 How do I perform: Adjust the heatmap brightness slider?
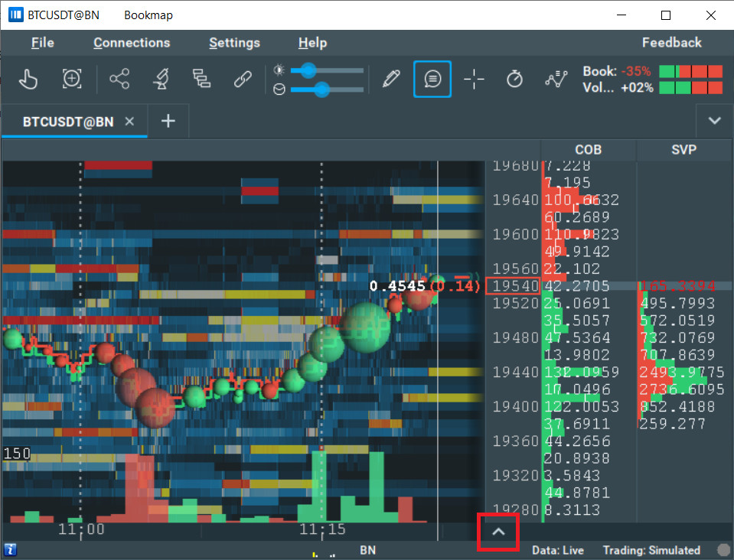click(x=327, y=70)
